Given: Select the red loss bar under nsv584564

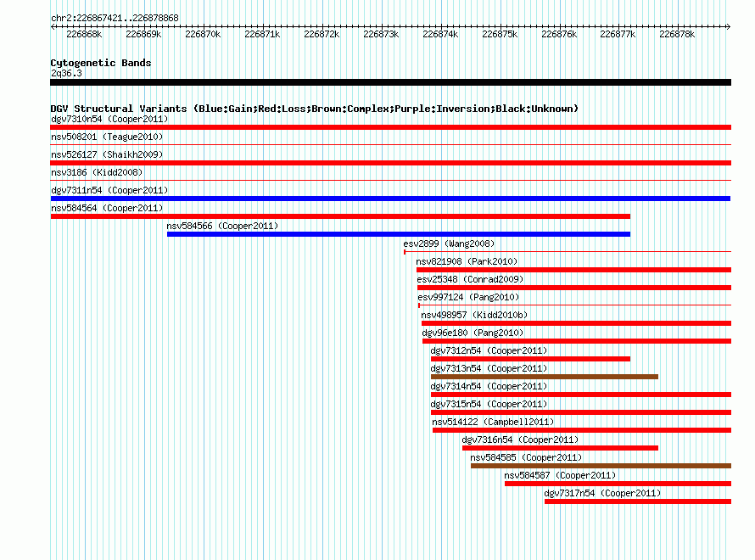Looking at the screenshot, I should click(x=340, y=216).
